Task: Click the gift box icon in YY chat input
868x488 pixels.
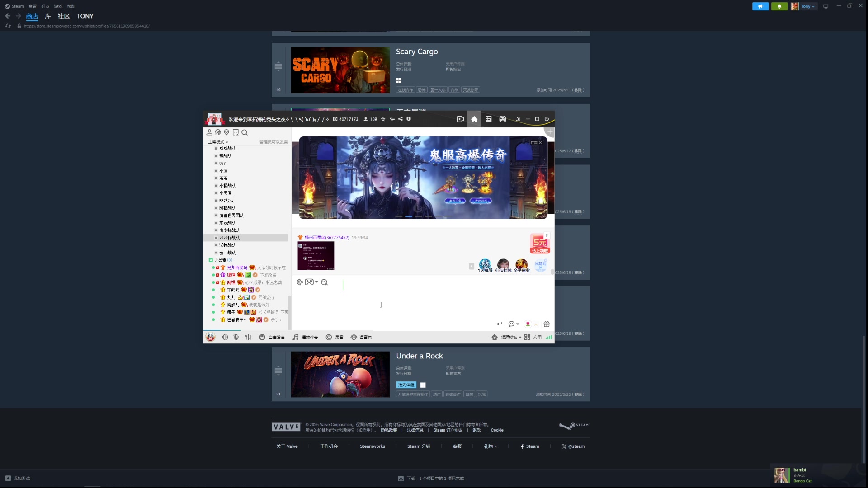Action: 547,324
